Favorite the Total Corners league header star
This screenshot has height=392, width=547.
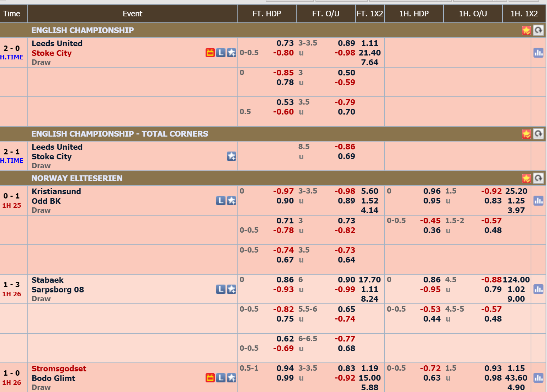pyautogui.click(x=526, y=134)
